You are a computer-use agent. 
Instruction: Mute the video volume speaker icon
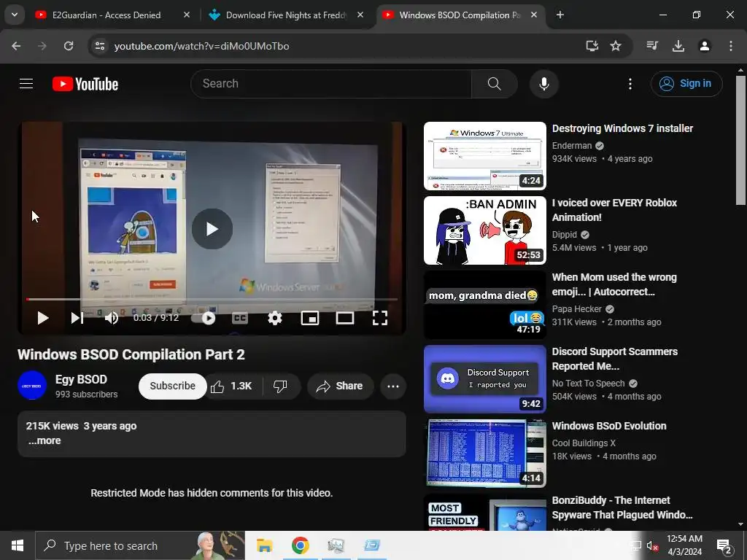(112, 318)
